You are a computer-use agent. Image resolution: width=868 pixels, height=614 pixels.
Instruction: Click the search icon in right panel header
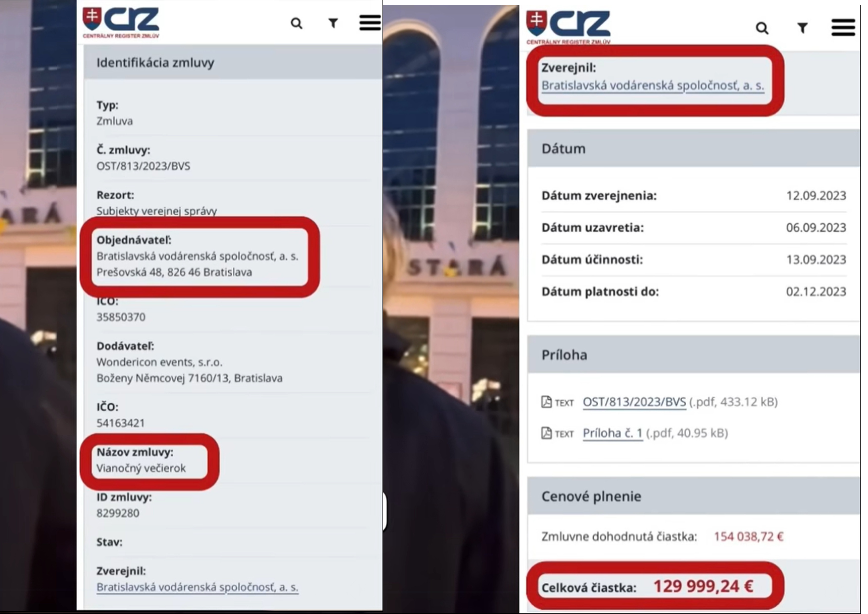762,28
